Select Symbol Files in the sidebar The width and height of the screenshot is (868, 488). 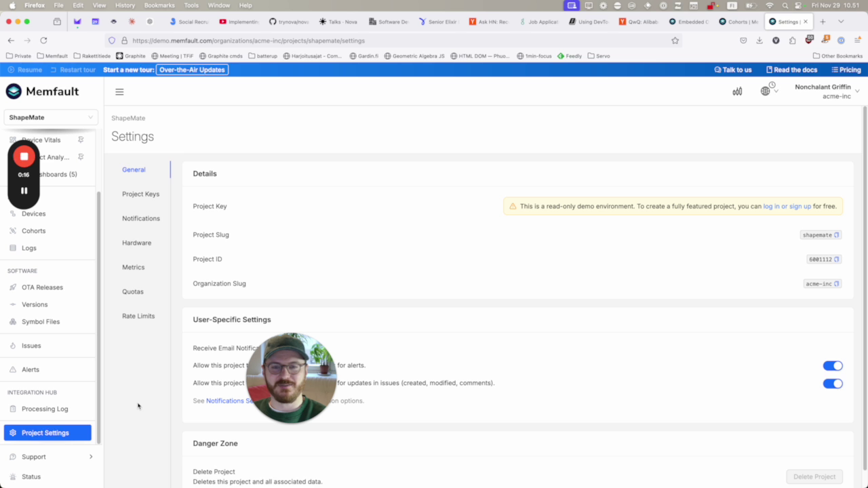coord(40,321)
